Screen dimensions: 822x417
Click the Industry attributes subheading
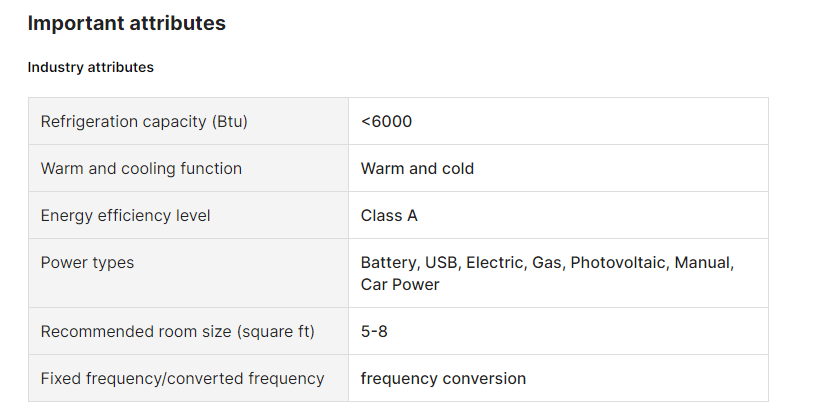[x=90, y=67]
